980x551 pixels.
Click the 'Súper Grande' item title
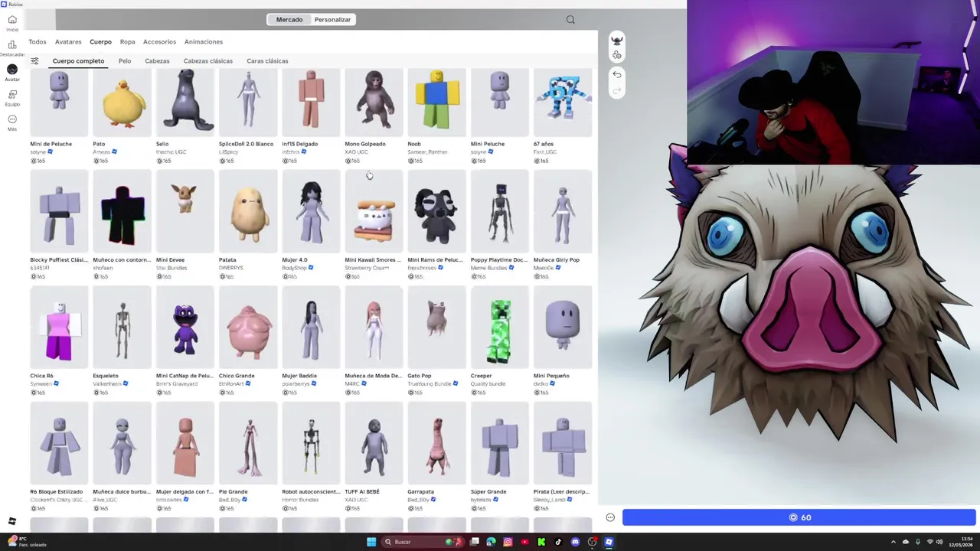(x=488, y=492)
